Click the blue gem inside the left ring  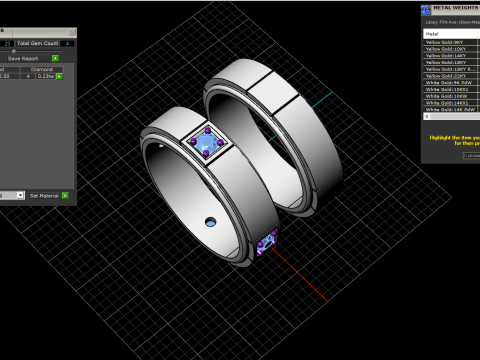(x=210, y=223)
